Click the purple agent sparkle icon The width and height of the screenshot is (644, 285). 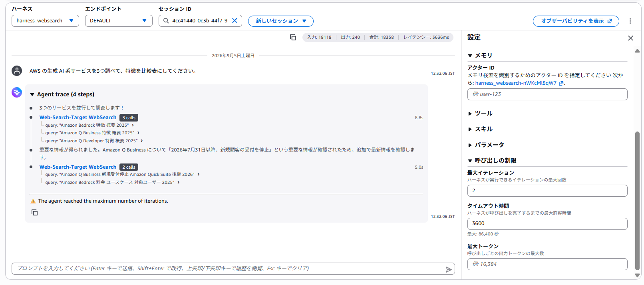[x=17, y=92]
